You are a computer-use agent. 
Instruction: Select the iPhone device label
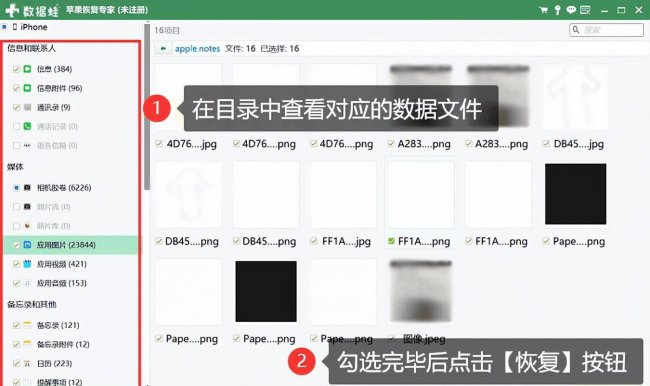coord(34,27)
